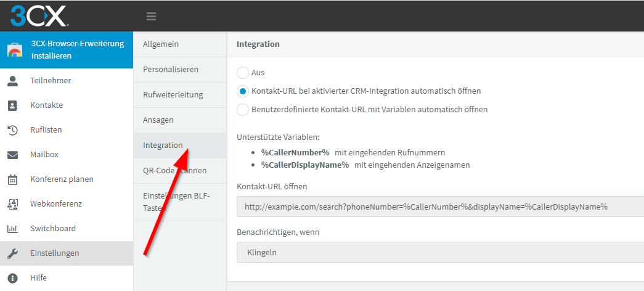Click the 3CX logo
This screenshot has width=644, height=291.
tap(38, 15)
